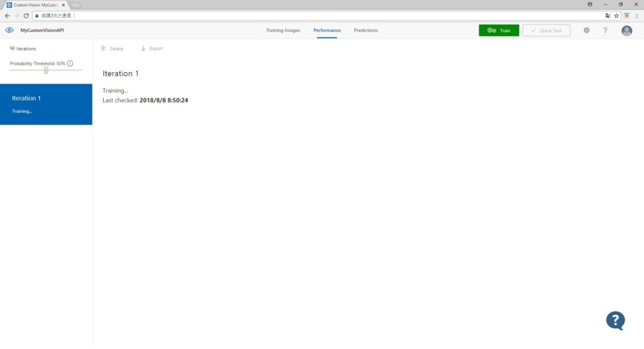Open the help question mark icon in header

(x=606, y=30)
